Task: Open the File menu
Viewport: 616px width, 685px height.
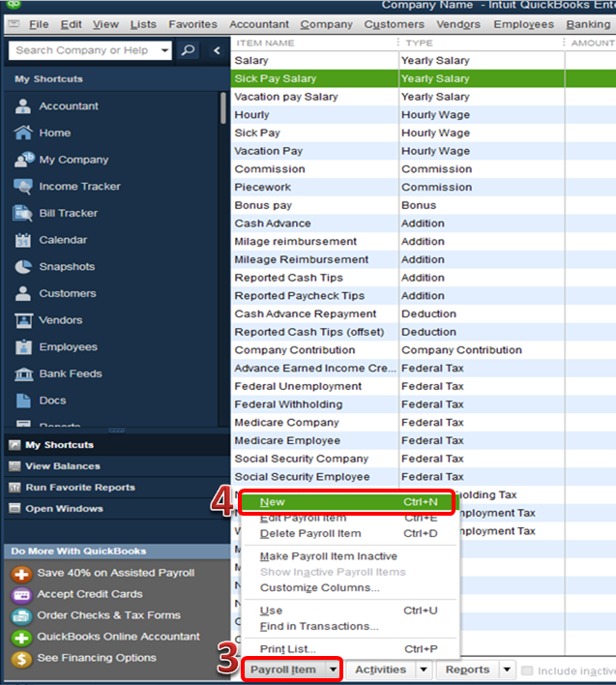Action: pos(39,24)
